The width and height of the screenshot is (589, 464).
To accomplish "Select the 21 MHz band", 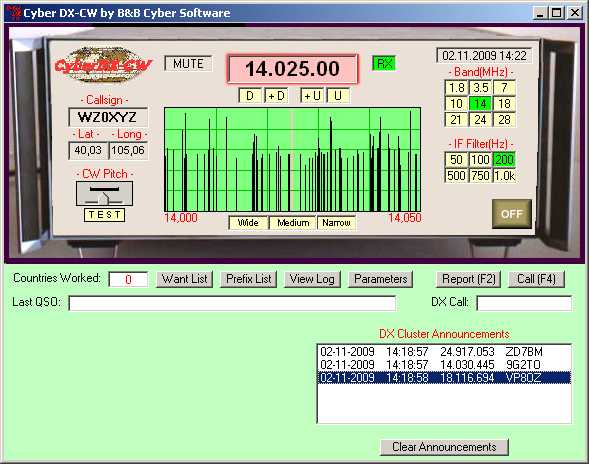I will click(x=456, y=120).
